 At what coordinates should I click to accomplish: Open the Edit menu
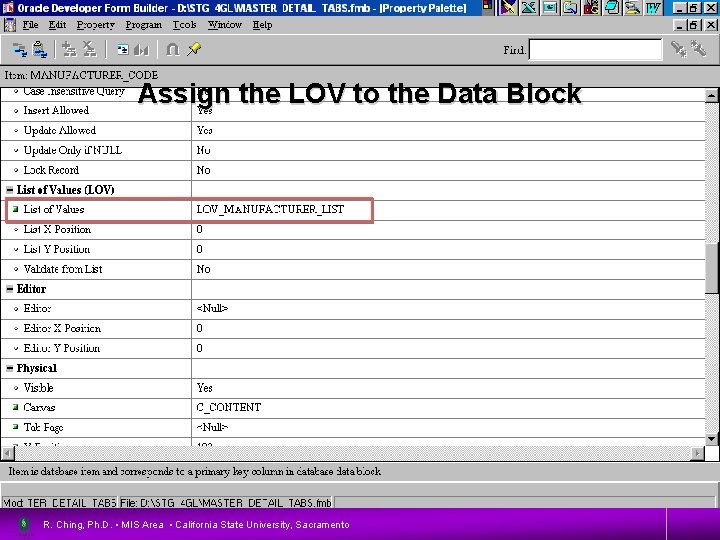pos(57,25)
